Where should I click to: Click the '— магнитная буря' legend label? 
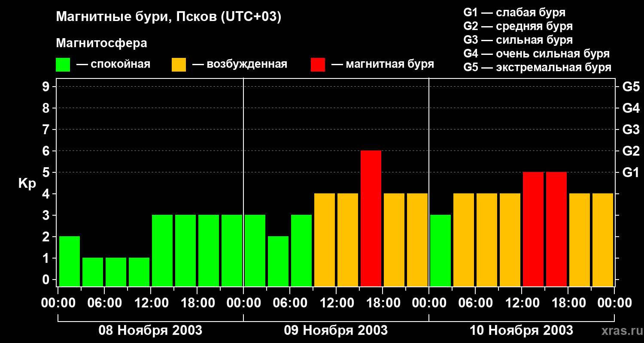pos(383,64)
